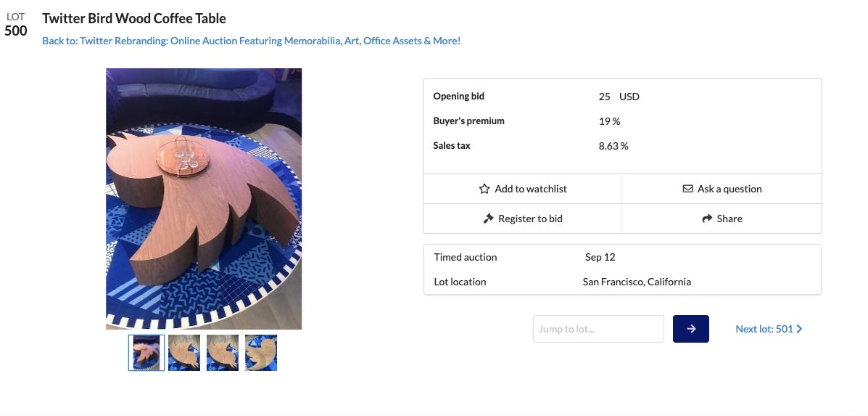The width and height of the screenshot is (868, 416).
Task: Select the highlighted first coffee table thumbnail
Action: (146, 353)
